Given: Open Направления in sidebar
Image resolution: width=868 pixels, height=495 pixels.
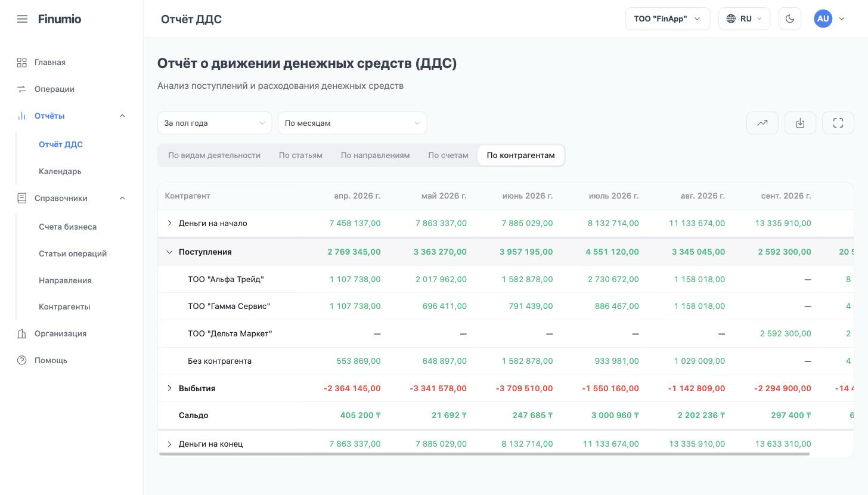Looking at the screenshot, I should point(65,280).
